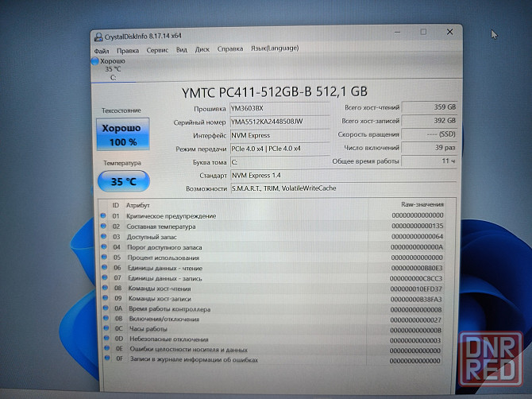Click blue status dot for Составная температура row

tap(103, 226)
